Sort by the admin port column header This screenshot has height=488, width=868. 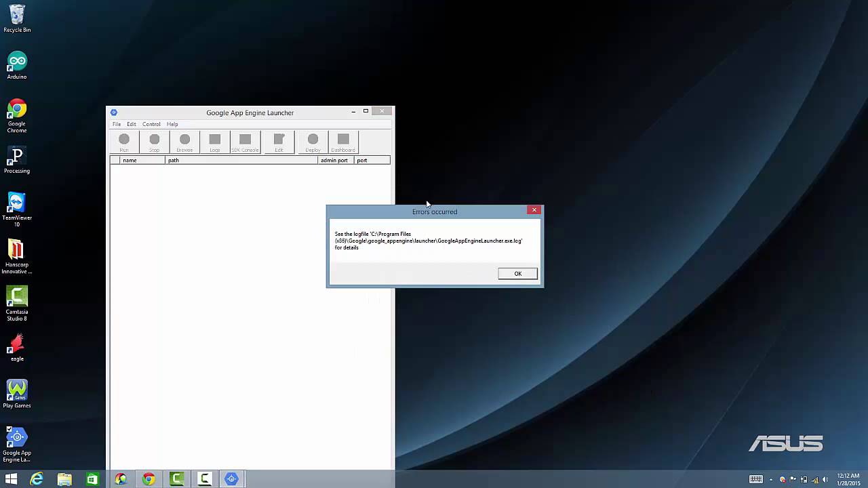coord(336,160)
